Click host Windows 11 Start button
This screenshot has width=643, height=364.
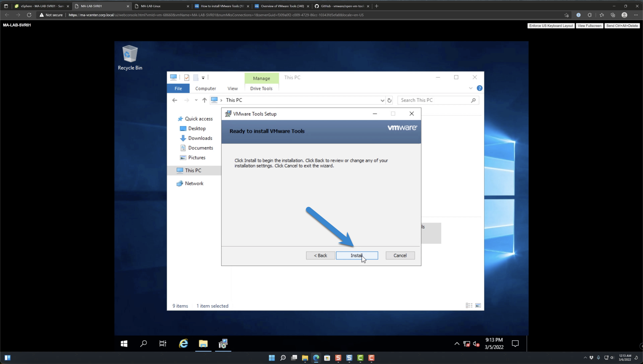tap(272, 358)
